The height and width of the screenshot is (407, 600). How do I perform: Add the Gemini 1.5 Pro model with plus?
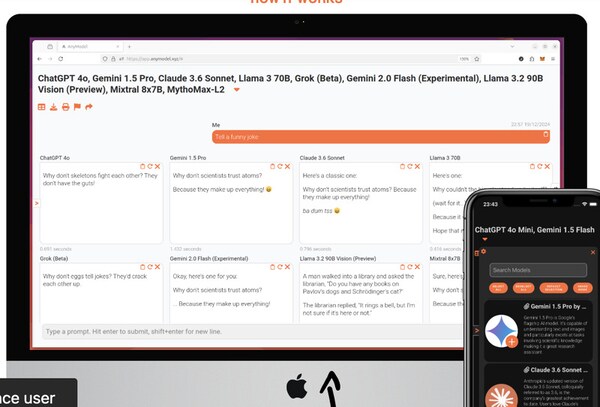pos(512,342)
